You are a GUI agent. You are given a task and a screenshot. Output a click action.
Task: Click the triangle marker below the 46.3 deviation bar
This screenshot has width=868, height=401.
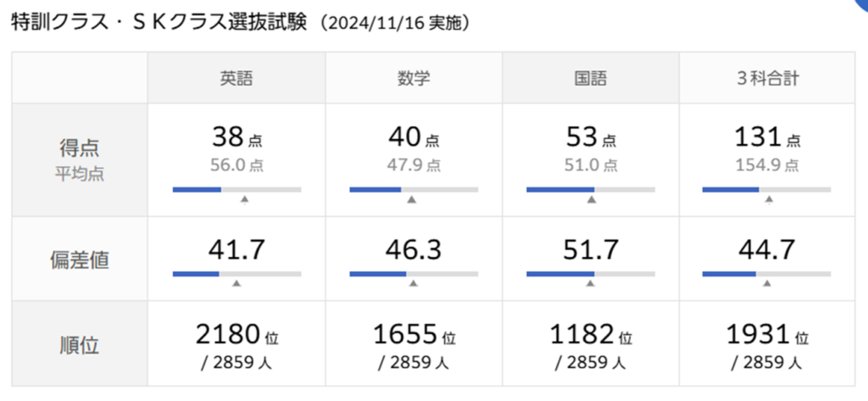coord(414,283)
